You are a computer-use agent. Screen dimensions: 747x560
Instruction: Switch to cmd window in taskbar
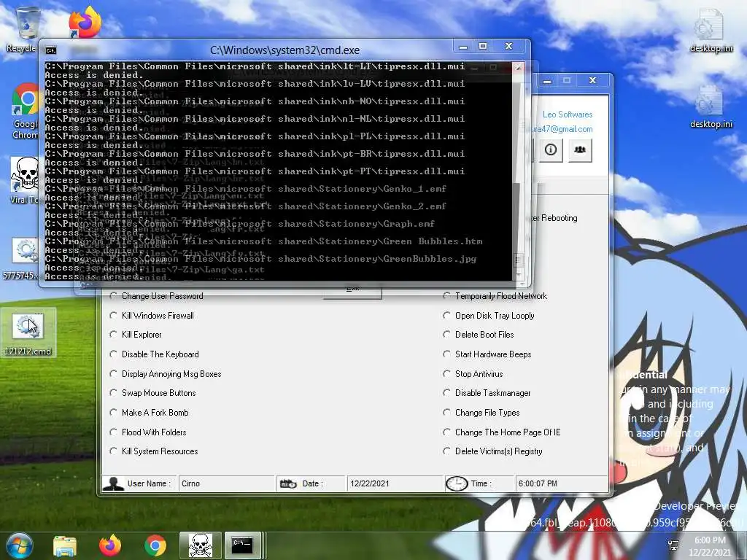tap(242, 545)
